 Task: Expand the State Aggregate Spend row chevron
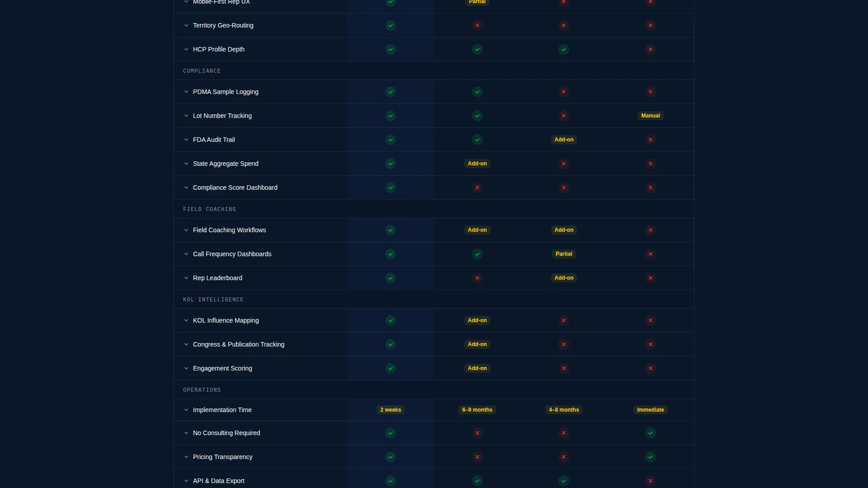click(186, 164)
